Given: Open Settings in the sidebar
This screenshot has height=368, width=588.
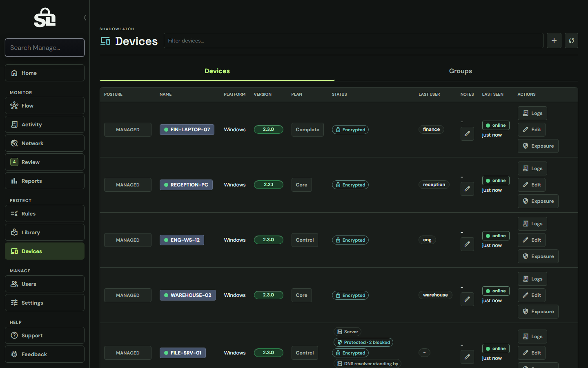Looking at the screenshot, I should (x=45, y=303).
